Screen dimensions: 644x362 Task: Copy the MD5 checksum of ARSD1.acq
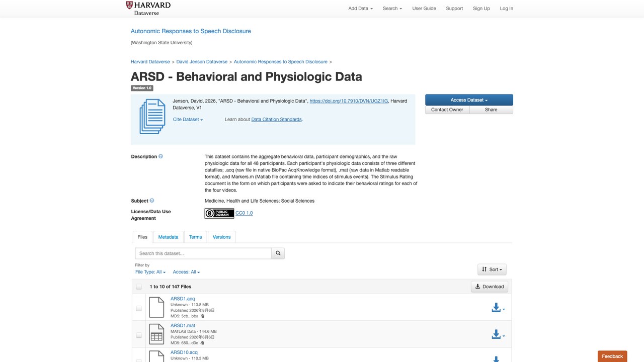point(203,316)
